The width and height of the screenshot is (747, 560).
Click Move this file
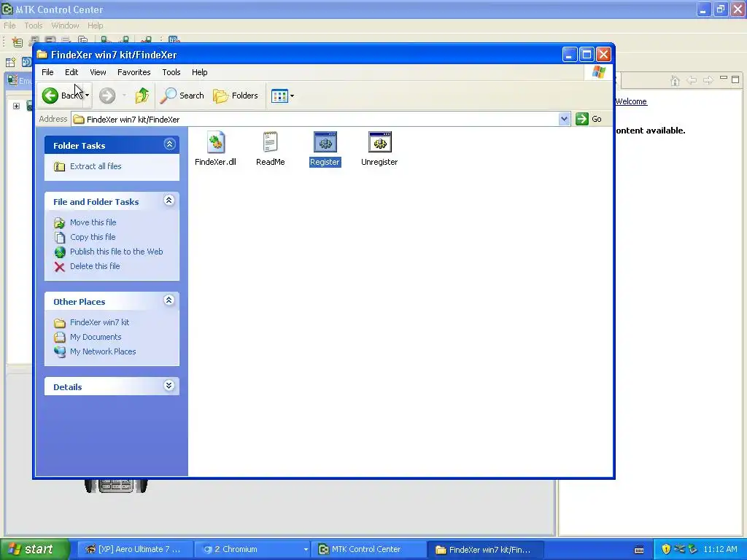click(x=93, y=222)
